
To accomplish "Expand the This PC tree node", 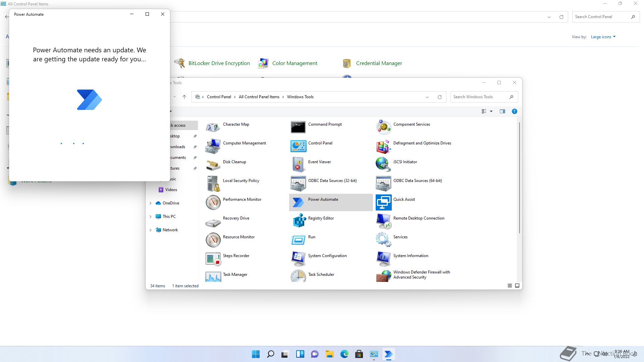I will click(x=151, y=217).
